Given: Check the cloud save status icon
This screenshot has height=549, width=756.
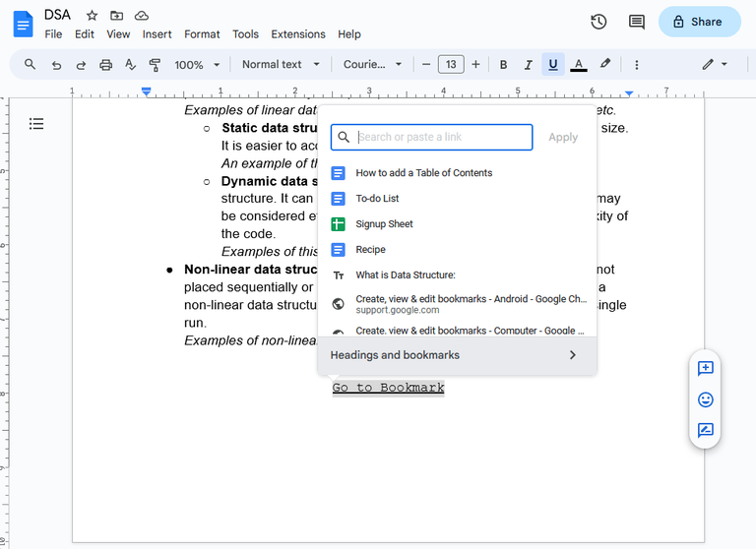Looking at the screenshot, I should [x=142, y=16].
